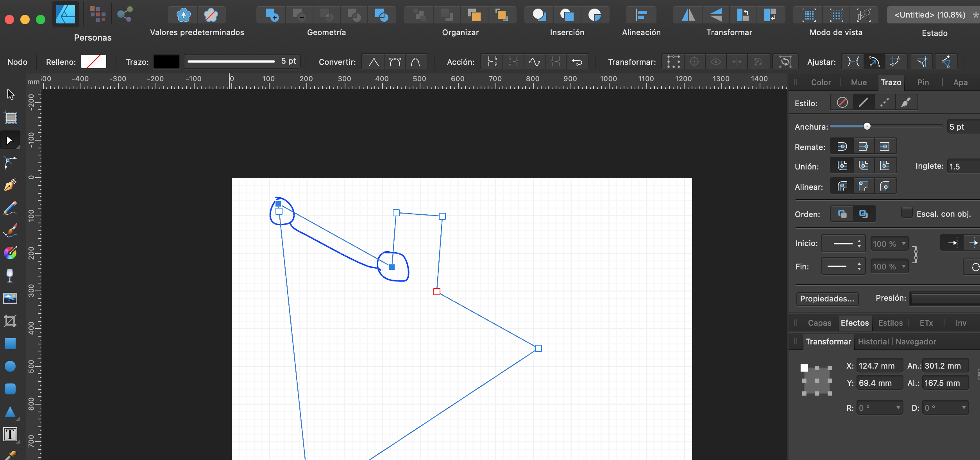Viewport: 980px width, 460px height.
Task: Toggle the round cap option under Remate
Action: tap(842, 146)
